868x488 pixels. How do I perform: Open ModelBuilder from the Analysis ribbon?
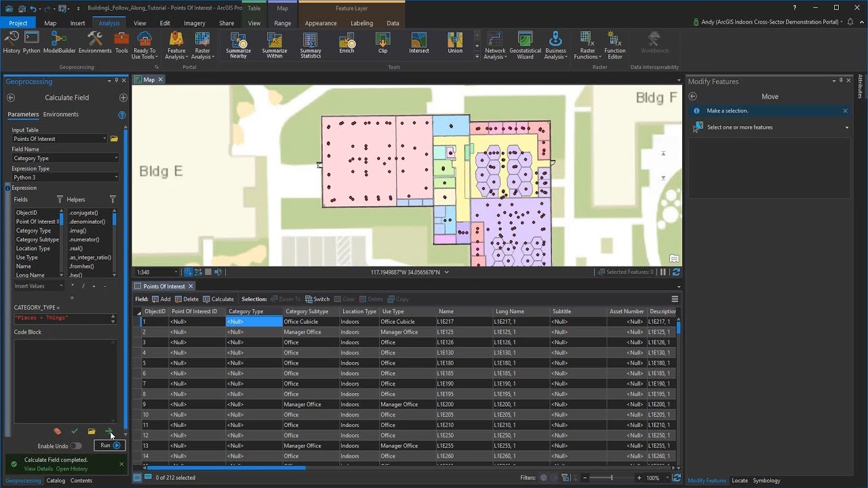(x=60, y=43)
